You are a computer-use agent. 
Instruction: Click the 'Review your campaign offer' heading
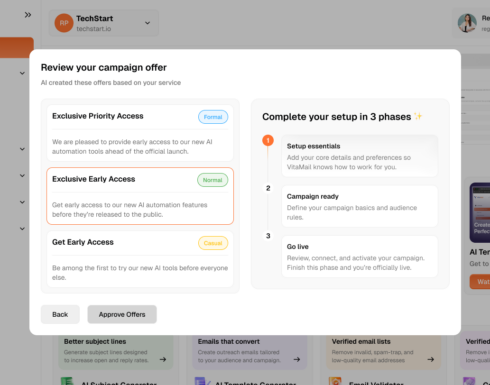(104, 67)
